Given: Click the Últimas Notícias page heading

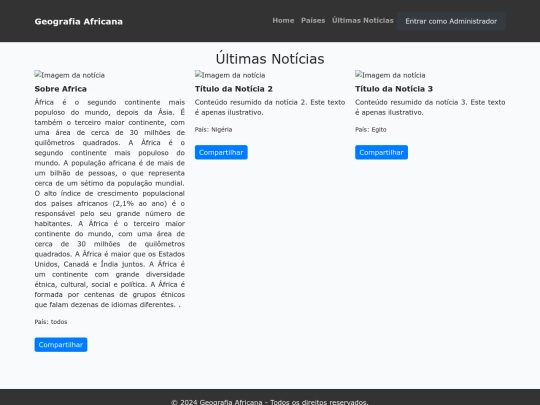Looking at the screenshot, I should coord(270,59).
